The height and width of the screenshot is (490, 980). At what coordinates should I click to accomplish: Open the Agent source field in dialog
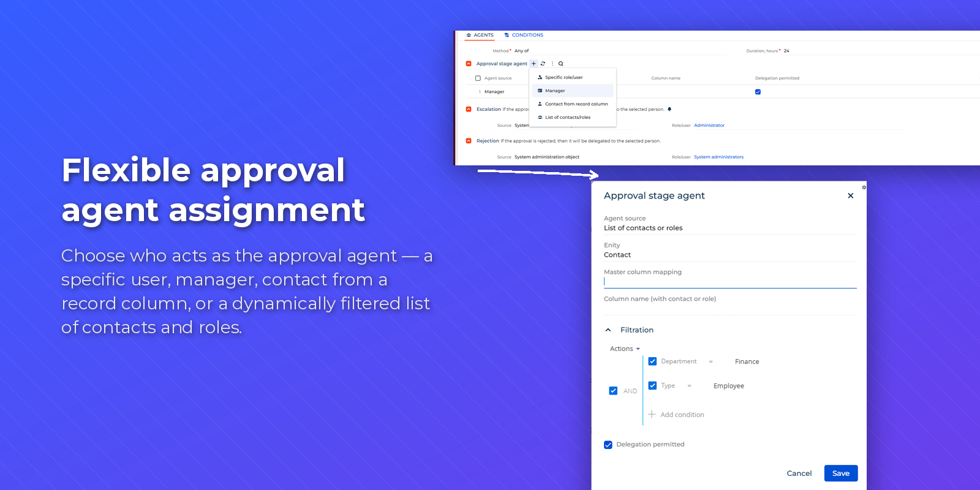pos(730,224)
